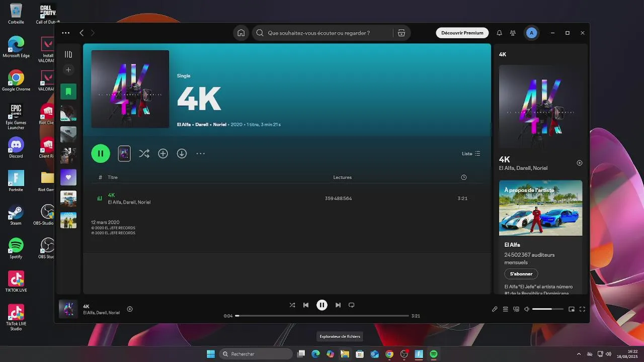Screen dimensions: 644x362
Task: Open Spotify three-dots main menu
Action: pos(66,33)
